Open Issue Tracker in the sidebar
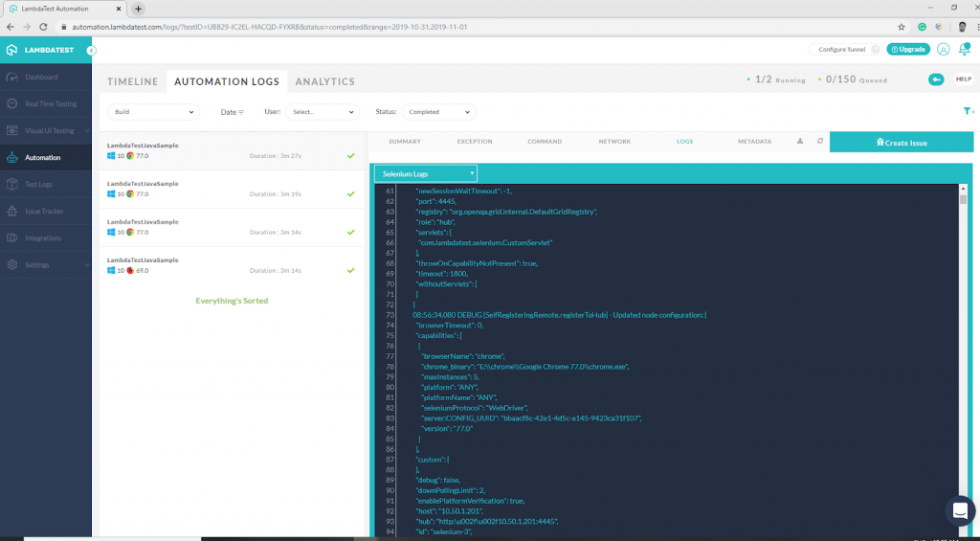Viewport: 980px width, 541px height. [44, 211]
